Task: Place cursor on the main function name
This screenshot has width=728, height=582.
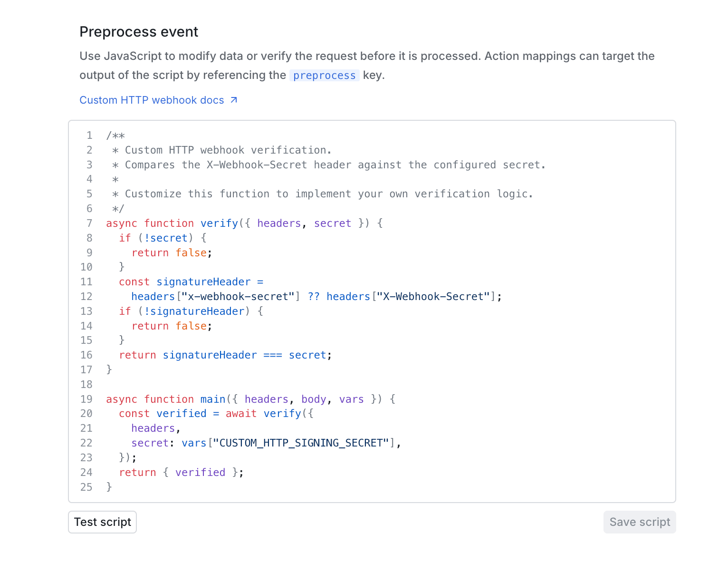Action: tap(213, 399)
